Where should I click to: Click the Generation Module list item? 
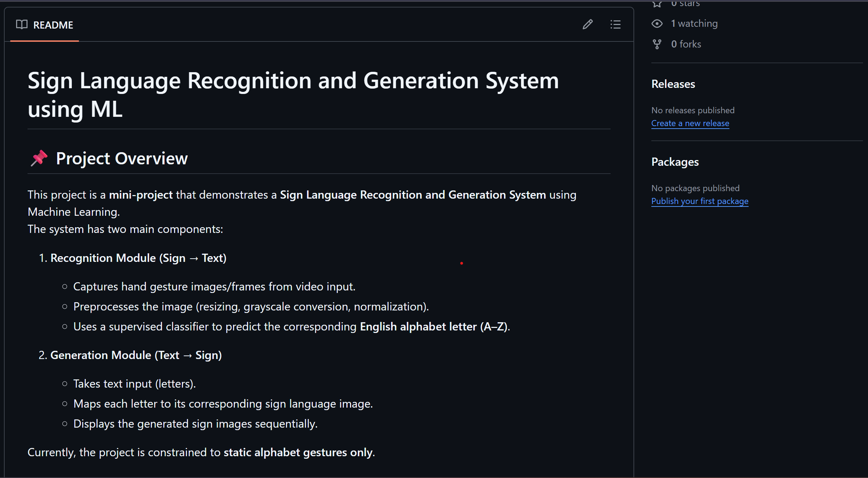(136, 355)
